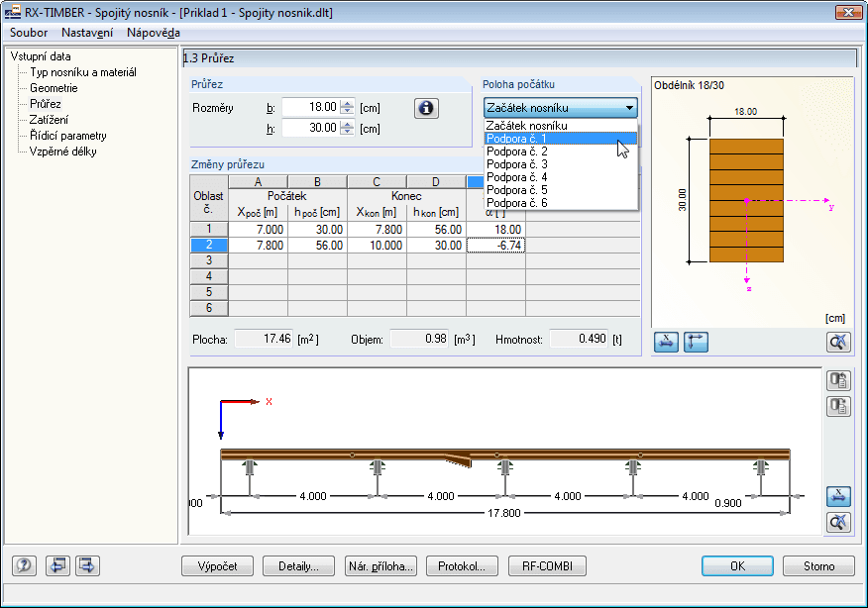Viewport: 868px width, 608px height.
Task: Click the Protokol... button
Action: tap(462, 566)
